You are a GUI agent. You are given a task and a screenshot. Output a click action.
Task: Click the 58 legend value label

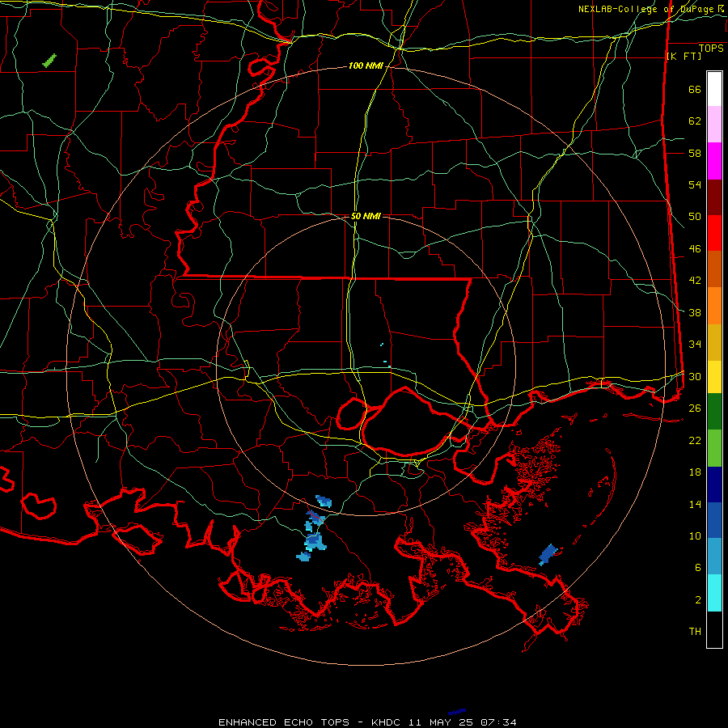[695, 153]
